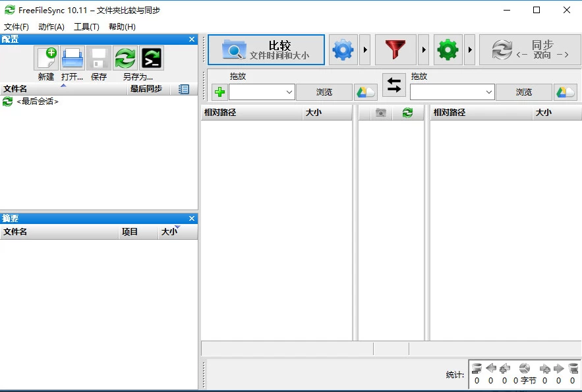
Task: Click the 比较 compare button
Action: click(x=266, y=50)
